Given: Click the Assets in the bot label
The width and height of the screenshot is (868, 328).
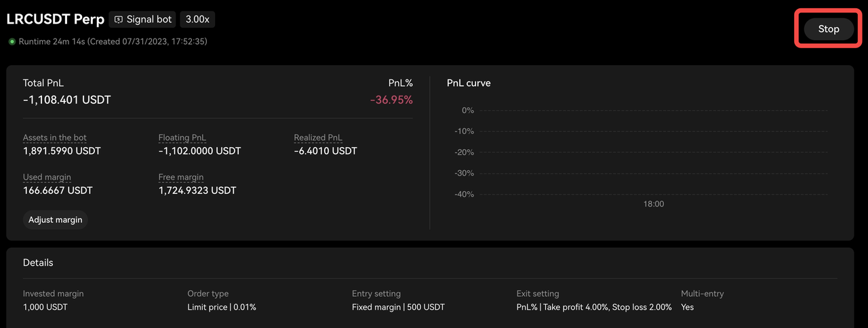Looking at the screenshot, I should 55,138.
